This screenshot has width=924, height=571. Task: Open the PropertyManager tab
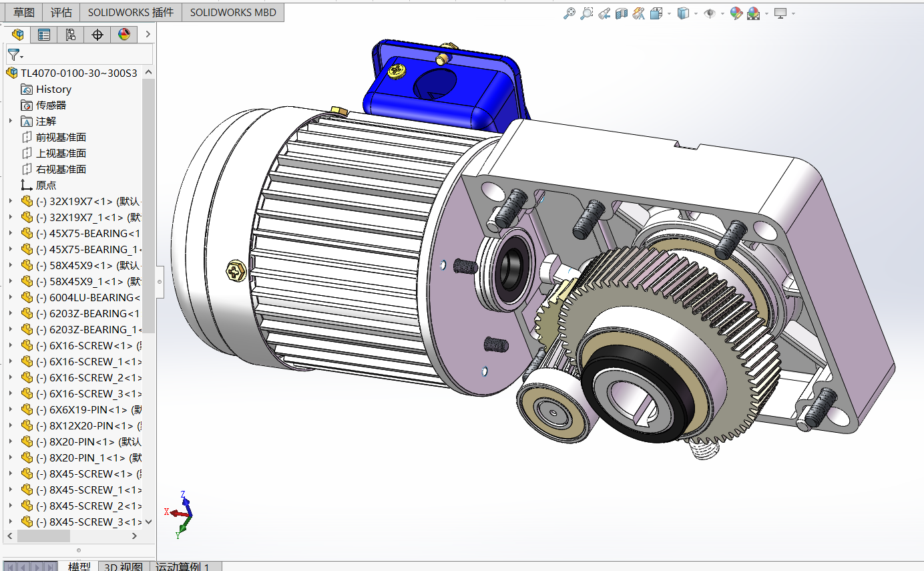tap(44, 35)
